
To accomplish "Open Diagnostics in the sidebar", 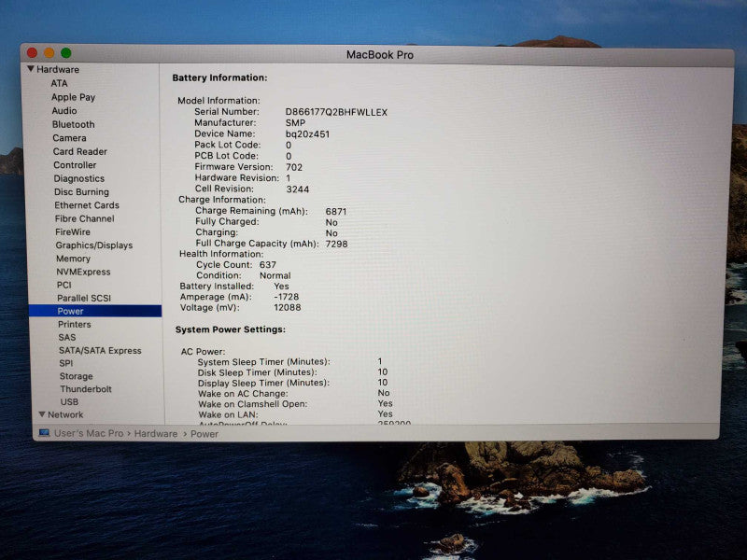I will pyautogui.click(x=79, y=178).
